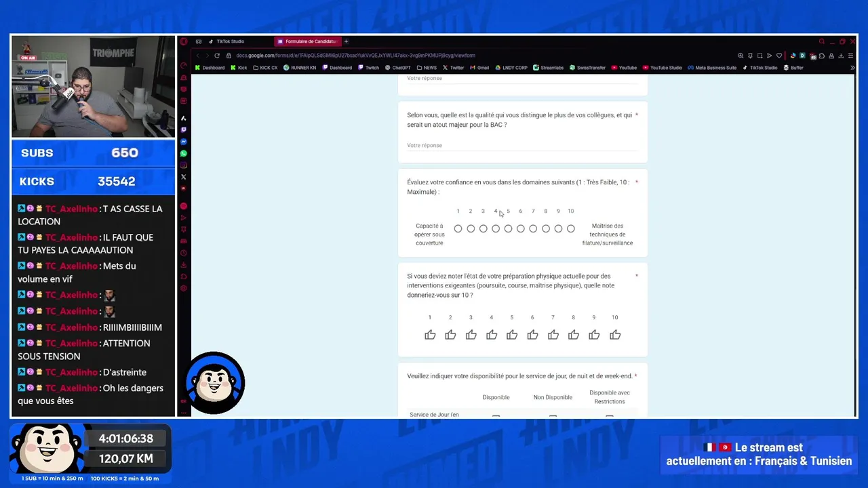Go back to the previous page
The height and width of the screenshot is (488, 868).
[x=197, y=56]
